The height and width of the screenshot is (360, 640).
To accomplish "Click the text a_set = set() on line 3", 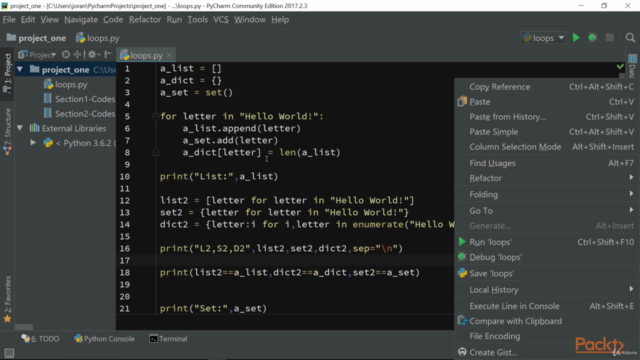I will coord(196,93).
